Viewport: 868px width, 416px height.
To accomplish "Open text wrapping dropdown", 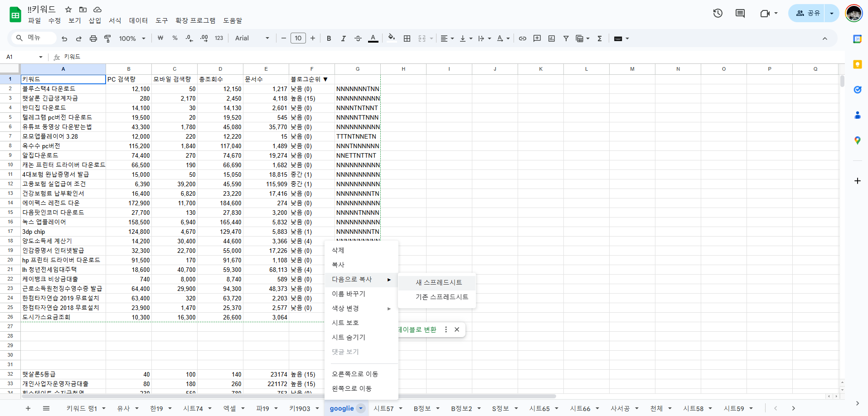I will coord(485,39).
